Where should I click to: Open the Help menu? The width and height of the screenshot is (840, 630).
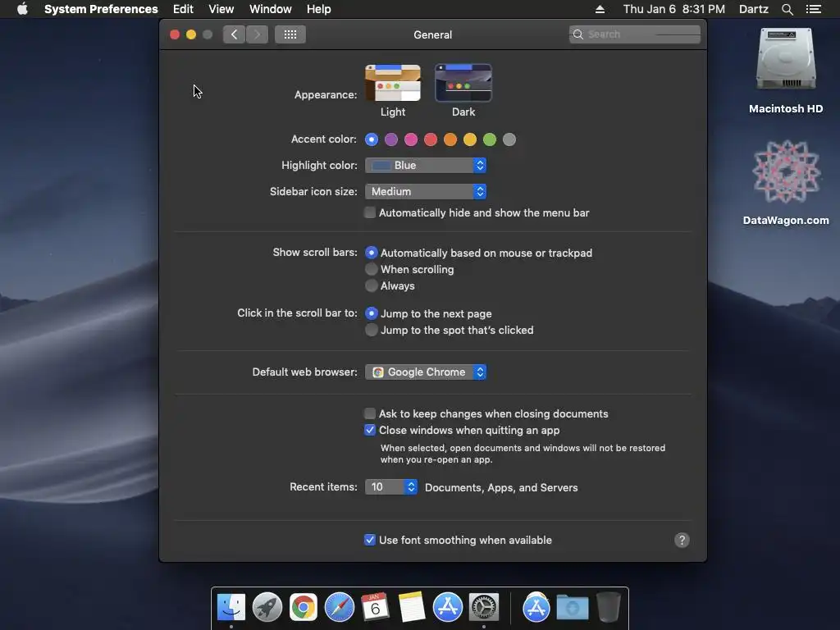[319, 9]
